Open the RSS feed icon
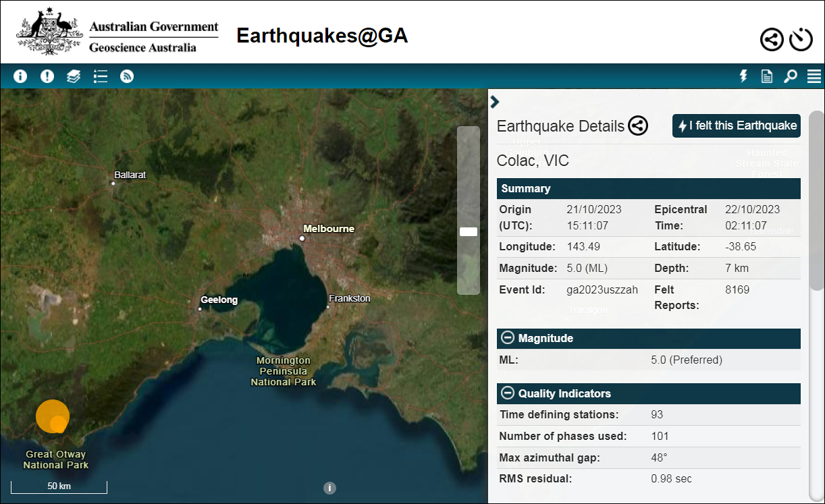 pos(127,76)
